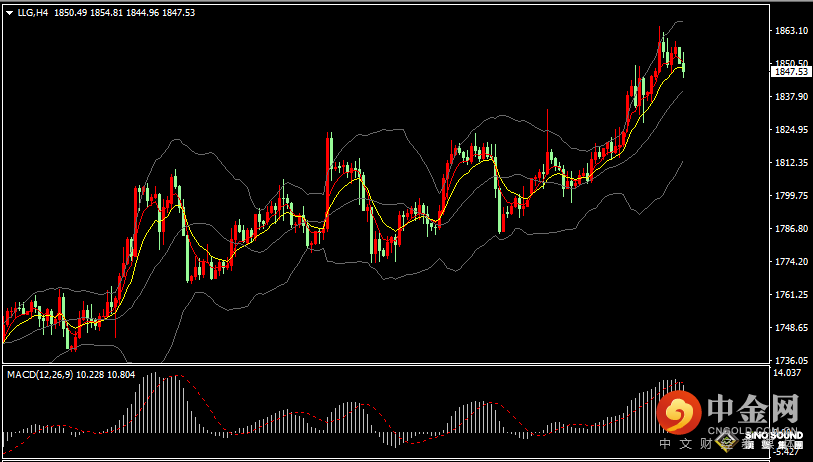Click the 1774.20 price axis label
This screenshot has width=813, height=462.
coord(790,262)
